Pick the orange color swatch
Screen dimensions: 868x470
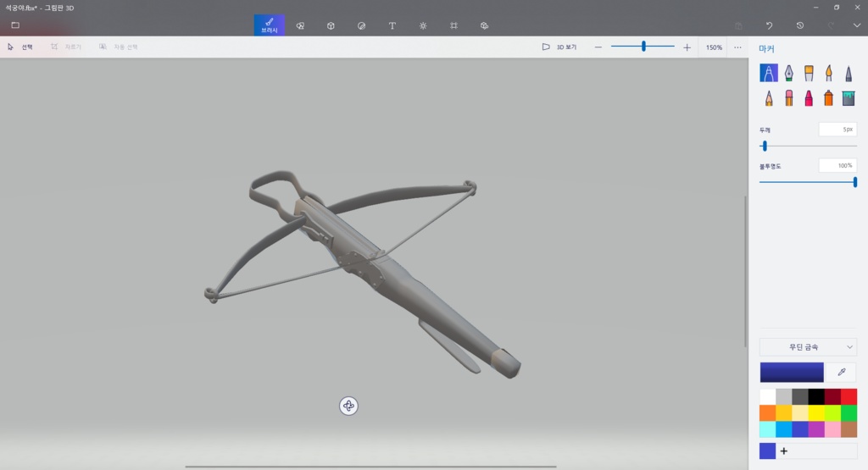(767, 413)
